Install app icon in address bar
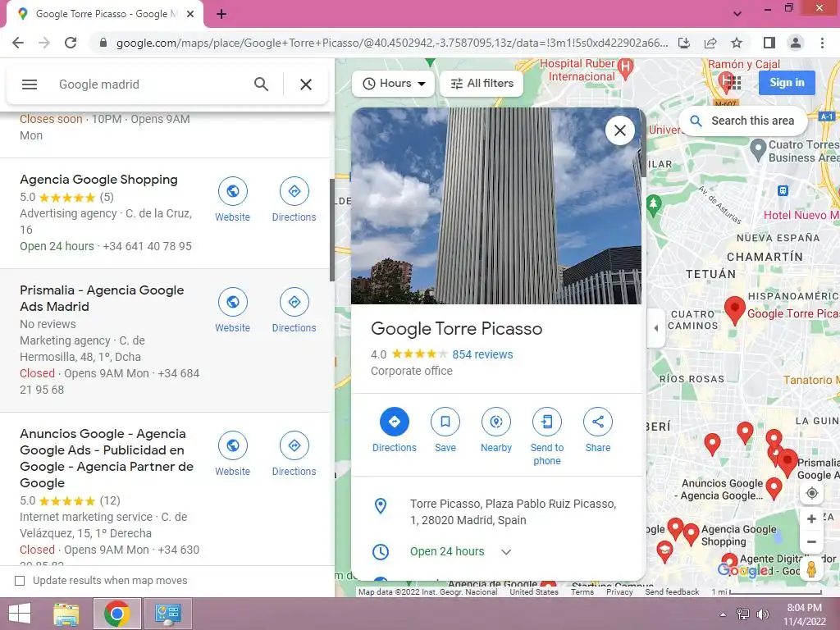The height and width of the screenshot is (630, 840). tap(684, 43)
